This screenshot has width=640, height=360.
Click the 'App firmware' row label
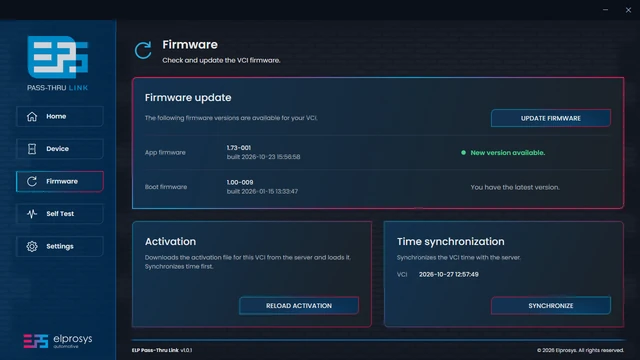click(165, 153)
